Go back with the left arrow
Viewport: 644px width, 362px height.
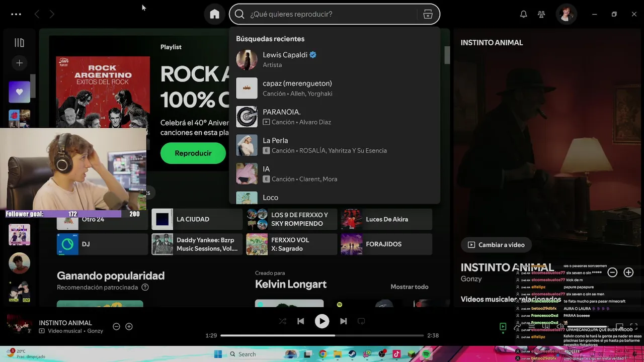37,14
